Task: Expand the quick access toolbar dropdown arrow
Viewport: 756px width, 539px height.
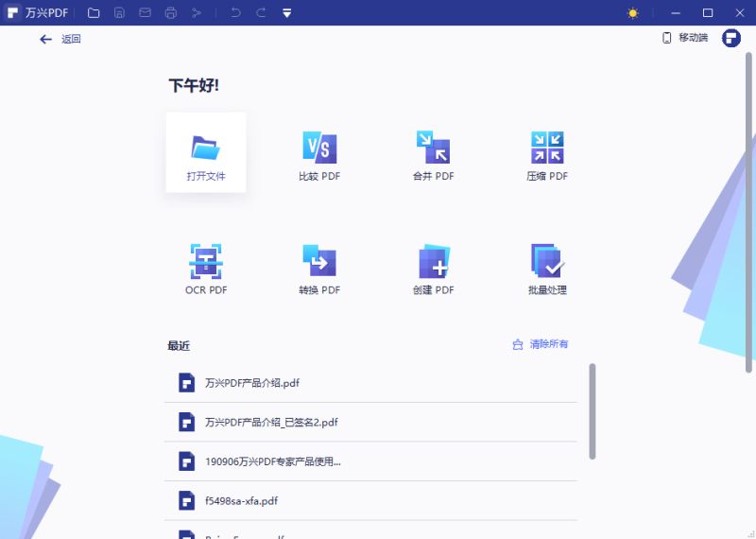Action: coord(287,13)
